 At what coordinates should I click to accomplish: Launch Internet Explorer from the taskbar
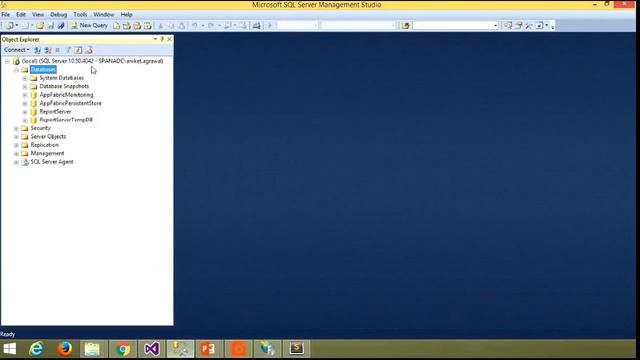click(36, 349)
